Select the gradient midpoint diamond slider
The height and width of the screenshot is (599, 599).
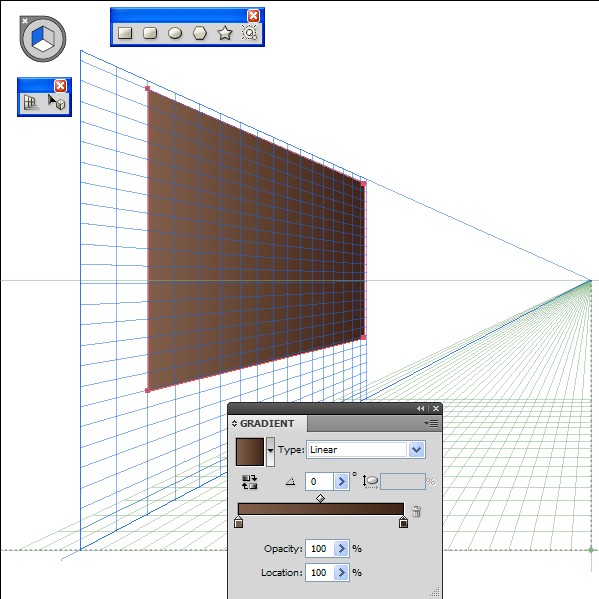(321, 498)
